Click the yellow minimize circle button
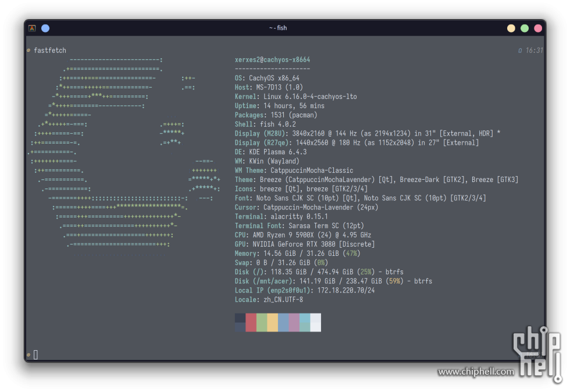Image resolution: width=570 pixels, height=392 pixels. pyautogui.click(x=511, y=28)
